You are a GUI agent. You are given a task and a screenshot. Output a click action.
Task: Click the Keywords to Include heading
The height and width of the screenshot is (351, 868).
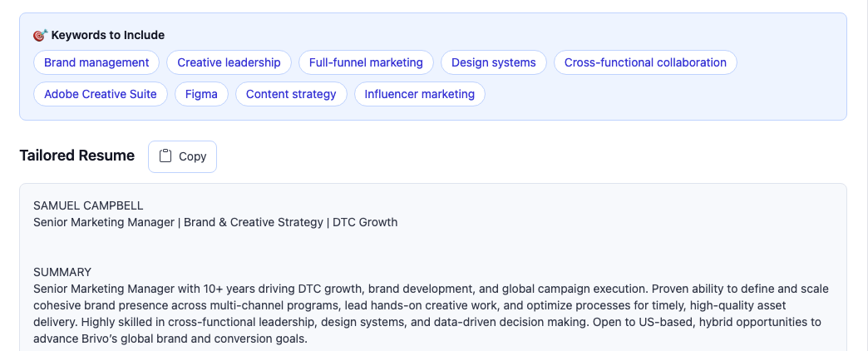pos(108,35)
